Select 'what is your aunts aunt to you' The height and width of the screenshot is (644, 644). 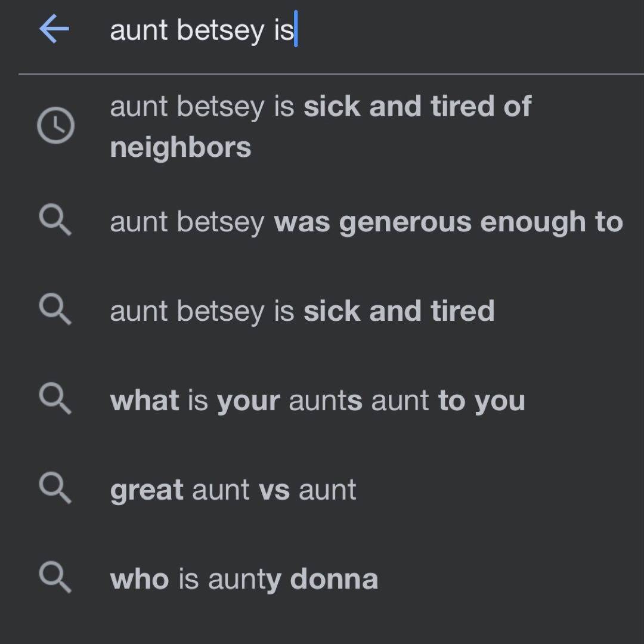317,401
